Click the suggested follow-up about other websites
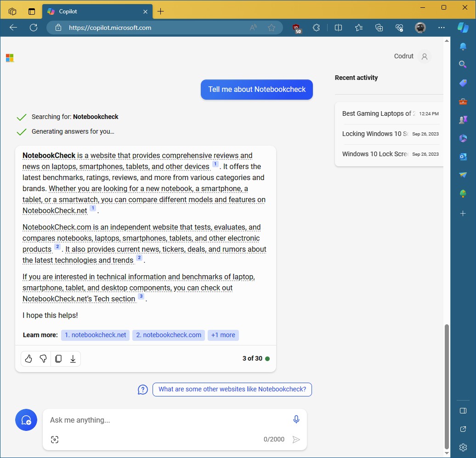Image resolution: width=476 pixels, height=458 pixels. point(232,390)
